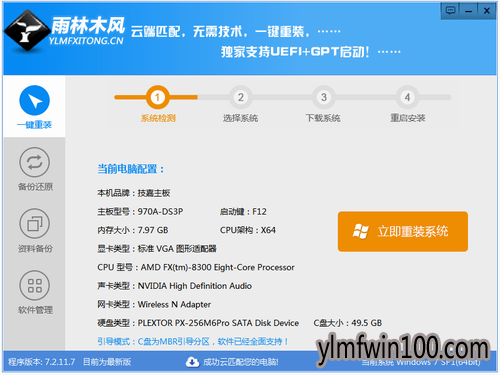Open the 资料备份 data backup section
This screenshot has height=375, width=500.
pyautogui.click(x=35, y=231)
